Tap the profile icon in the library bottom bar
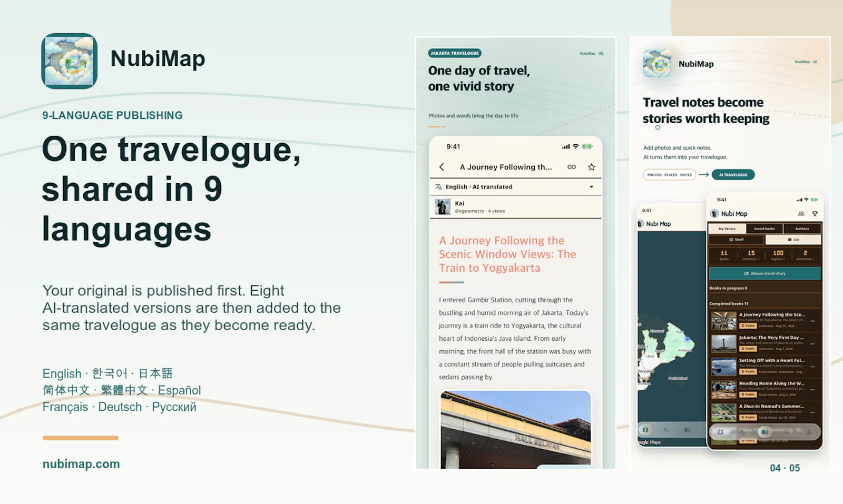843x504 pixels. (809, 432)
